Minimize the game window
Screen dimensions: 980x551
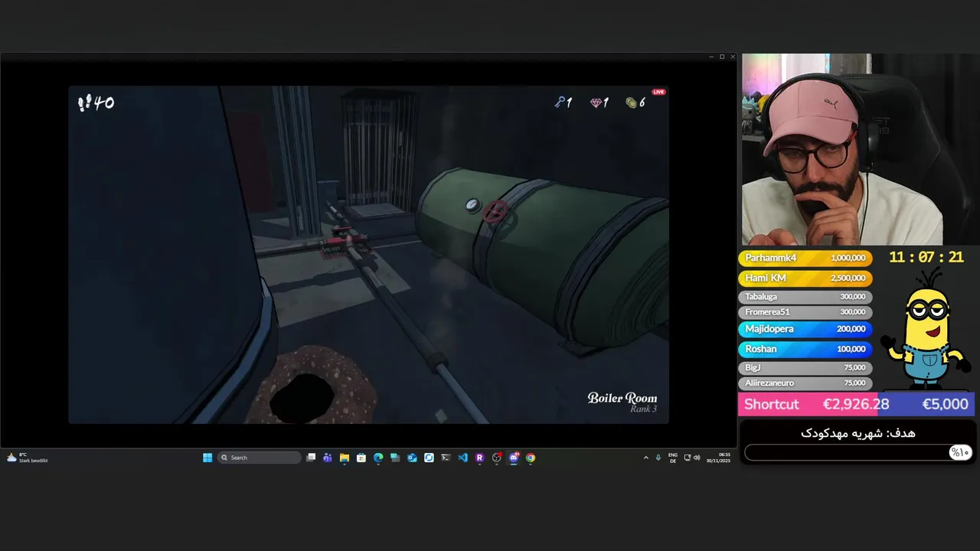coord(711,57)
